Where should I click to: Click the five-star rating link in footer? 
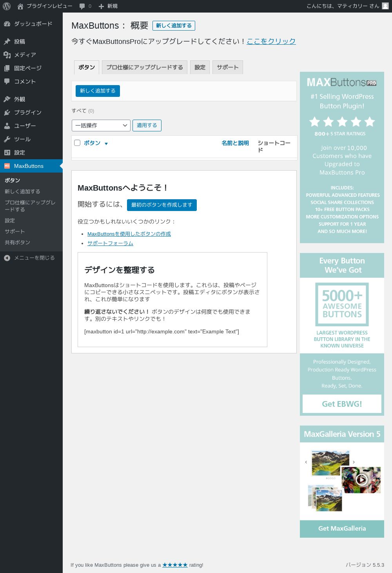pos(175,565)
